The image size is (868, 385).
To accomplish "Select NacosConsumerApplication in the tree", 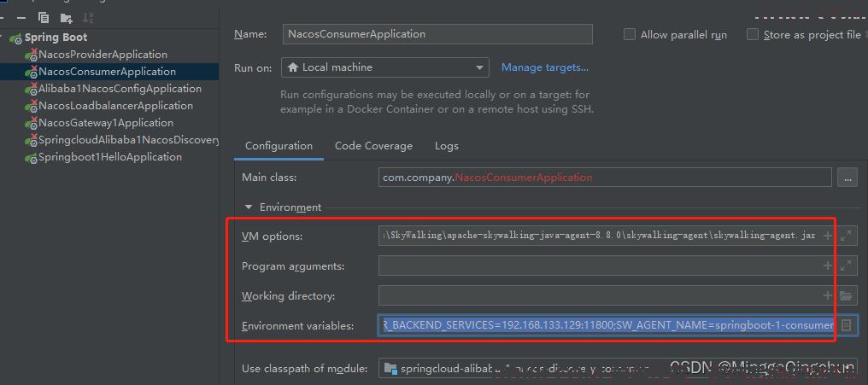I will point(108,72).
